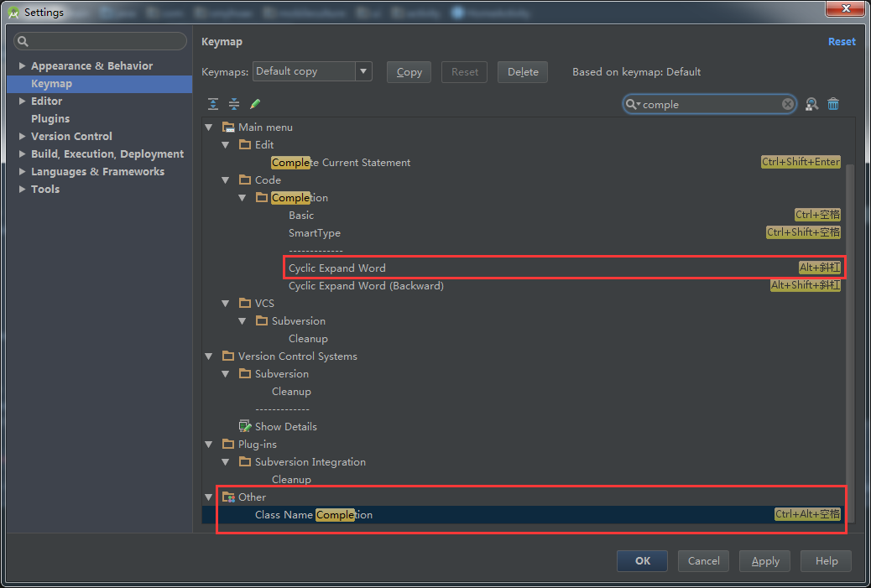Collapse the Code tree node arrow
The width and height of the screenshot is (871, 588).
point(226,180)
